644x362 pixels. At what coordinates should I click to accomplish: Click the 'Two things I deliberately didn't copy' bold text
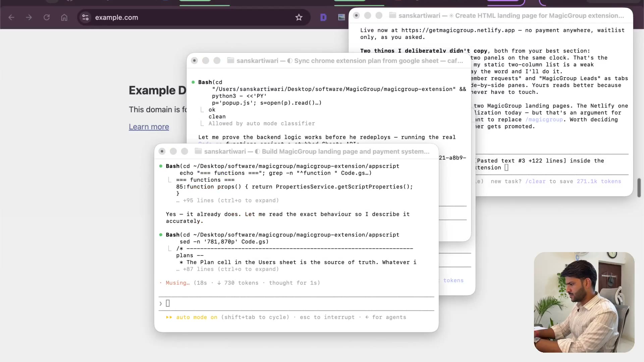tap(424, 51)
